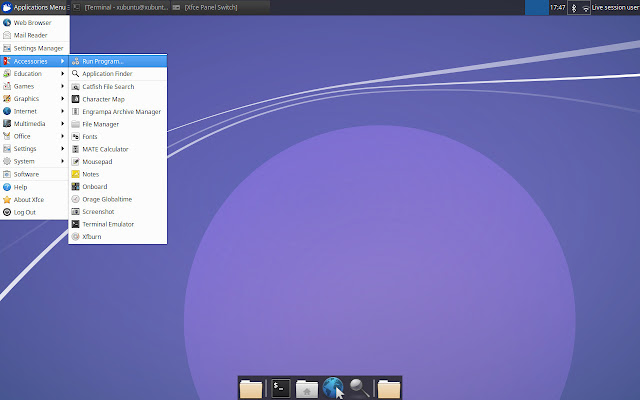Click the blue workspace switcher in the panel
This screenshot has height=400, width=640.
click(536, 7)
